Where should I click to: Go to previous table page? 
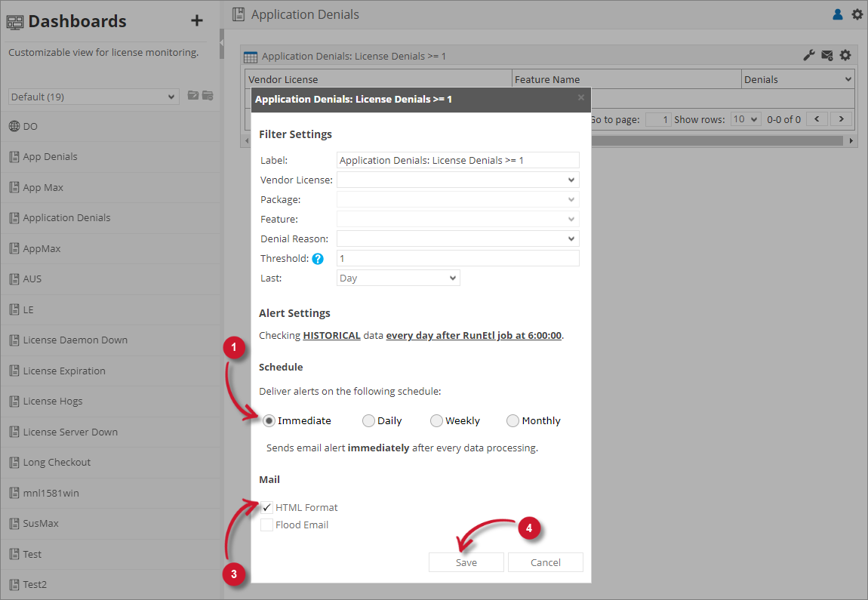pyautogui.click(x=817, y=119)
